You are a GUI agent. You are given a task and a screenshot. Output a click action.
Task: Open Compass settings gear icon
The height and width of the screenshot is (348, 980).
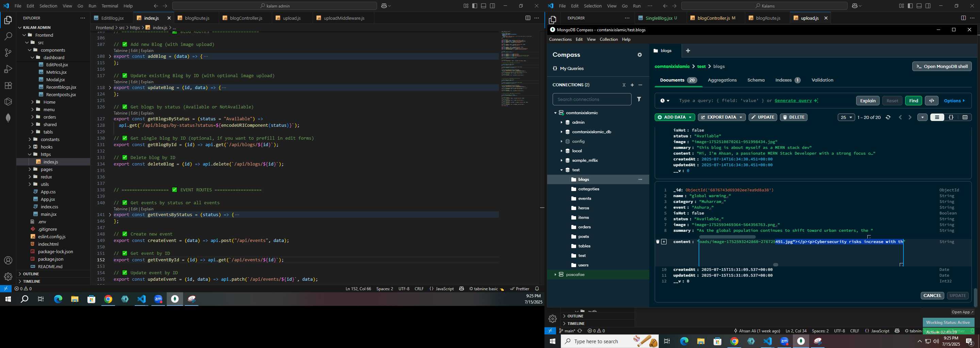pyautogui.click(x=639, y=55)
